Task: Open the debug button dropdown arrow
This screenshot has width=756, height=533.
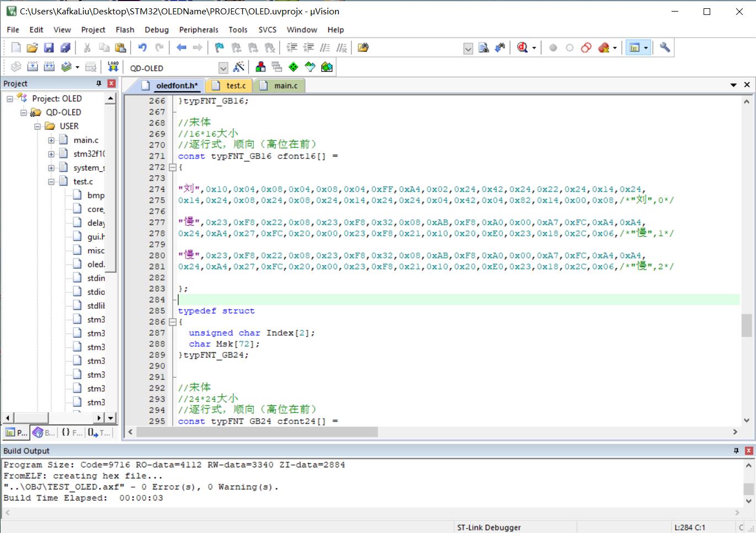Action: pyautogui.click(x=534, y=48)
